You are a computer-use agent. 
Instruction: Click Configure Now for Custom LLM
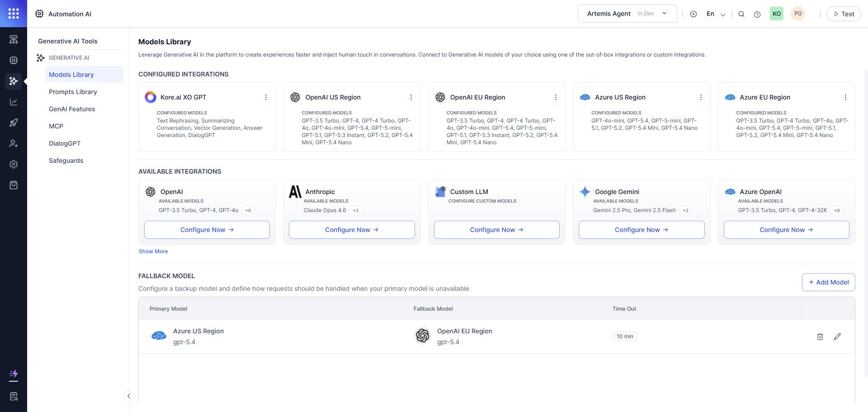[x=497, y=230]
